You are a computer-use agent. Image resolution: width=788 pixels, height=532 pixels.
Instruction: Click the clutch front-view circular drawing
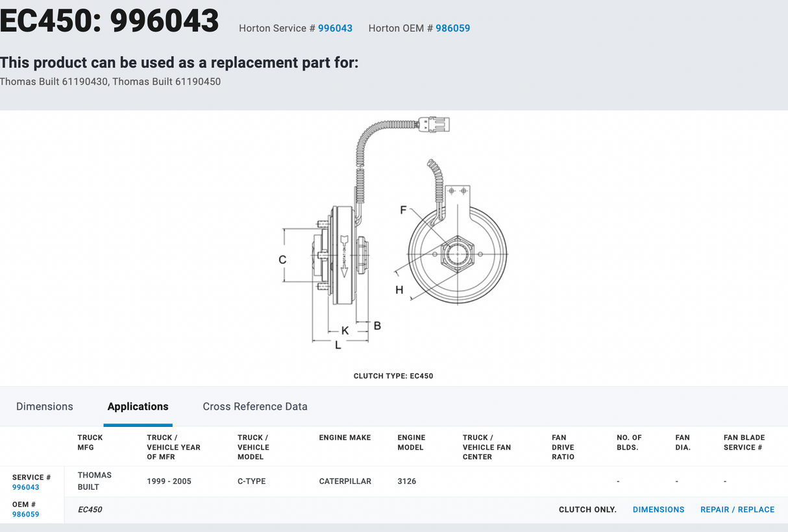point(458,254)
